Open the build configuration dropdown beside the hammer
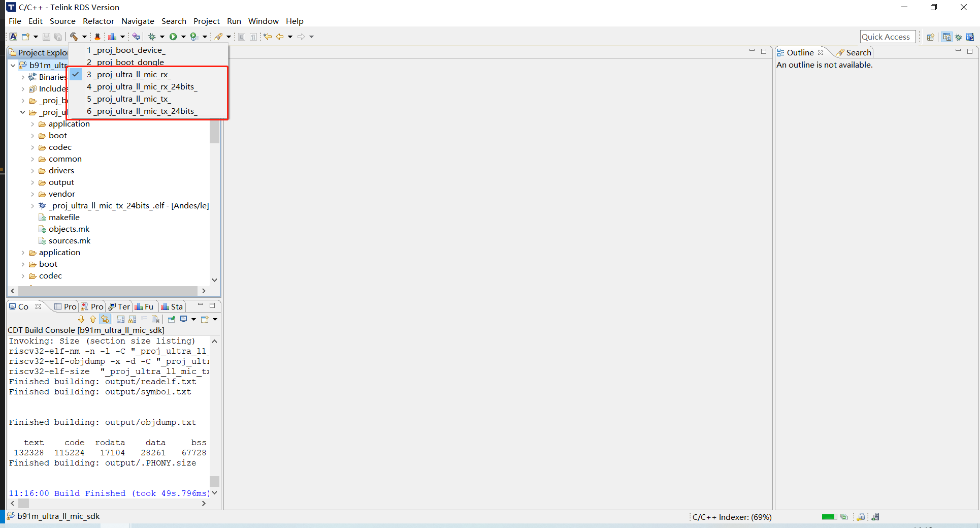The image size is (980, 528). 84,37
